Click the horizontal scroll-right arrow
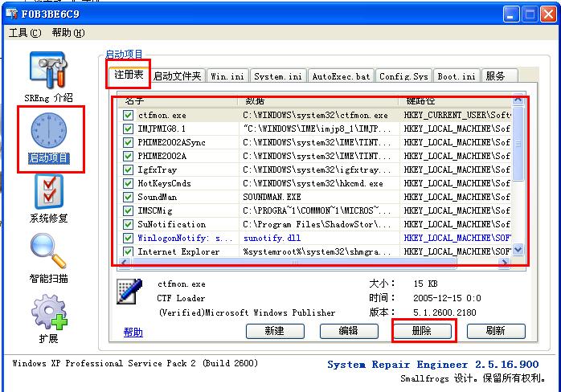Screen dimensions: 561x392 pos(504,262)
